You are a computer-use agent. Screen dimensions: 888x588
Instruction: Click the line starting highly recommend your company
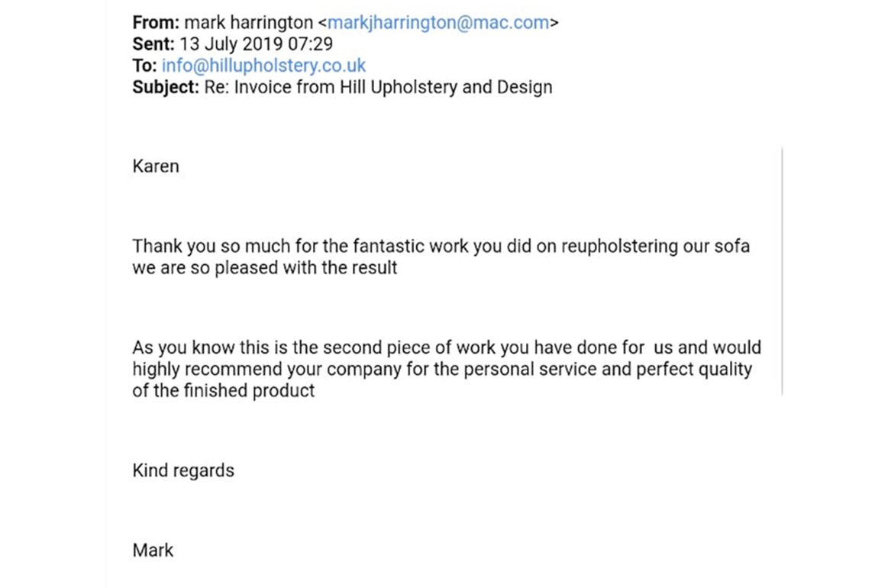coord(442,370)
